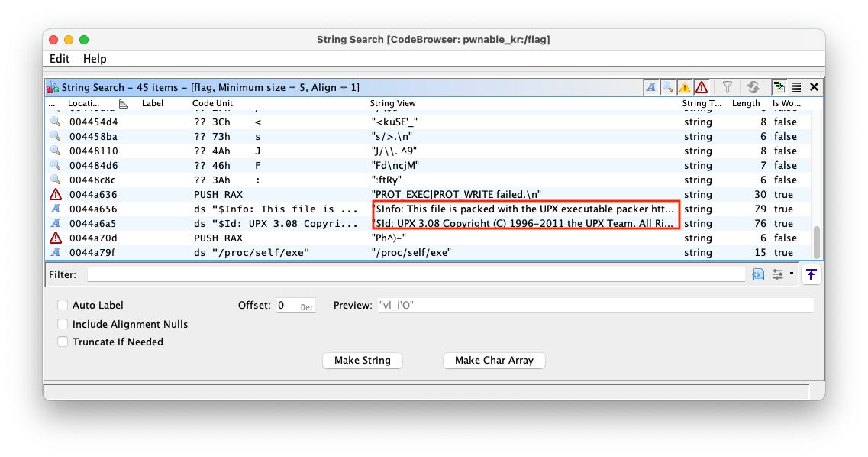Viewport: 868px width, 457px height.
Task: Open the Edit menu
Action: [x=60, y=59]
